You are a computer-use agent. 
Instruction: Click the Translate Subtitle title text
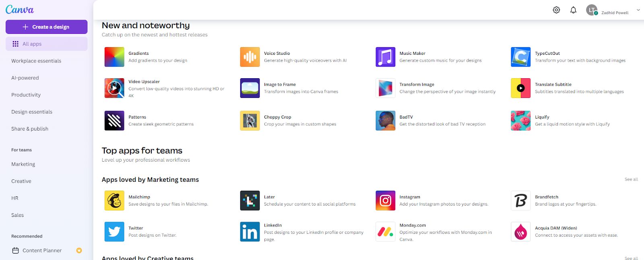tap(553, 84)
